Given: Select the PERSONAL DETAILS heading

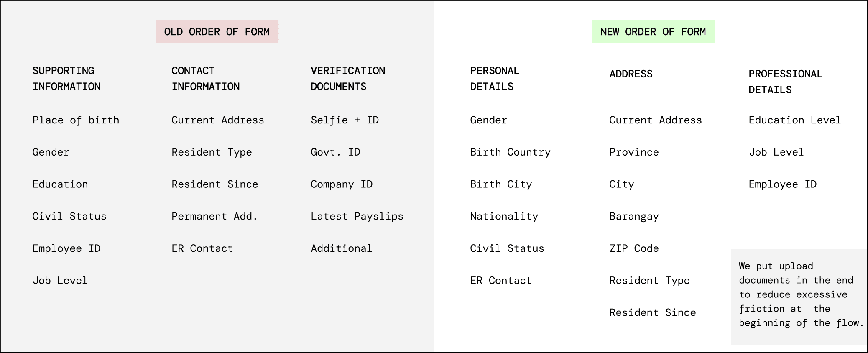Looking at the screenshot, I should click(495, 79).
